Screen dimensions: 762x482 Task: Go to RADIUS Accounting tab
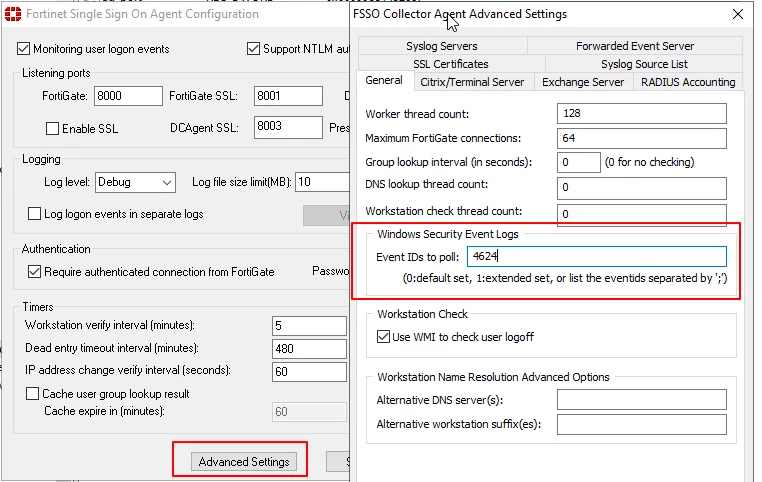pos(688,82)
